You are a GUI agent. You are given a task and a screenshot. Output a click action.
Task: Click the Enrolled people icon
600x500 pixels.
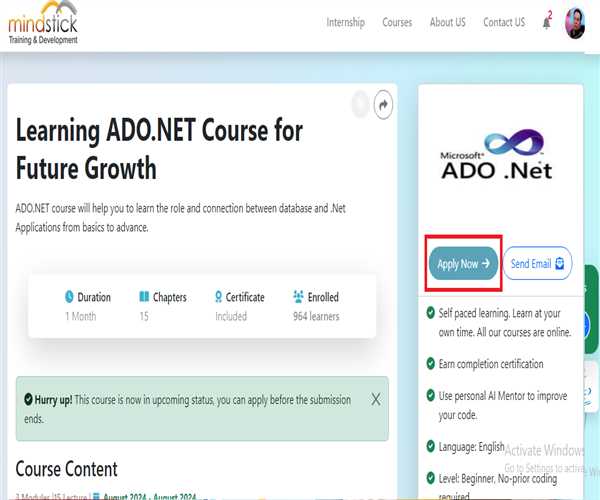pos(298,296)
